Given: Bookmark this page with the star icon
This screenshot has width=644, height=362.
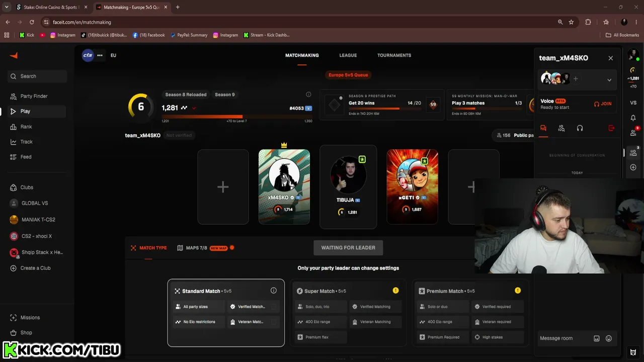Looking at the screenshot, I should pos(571,22).
